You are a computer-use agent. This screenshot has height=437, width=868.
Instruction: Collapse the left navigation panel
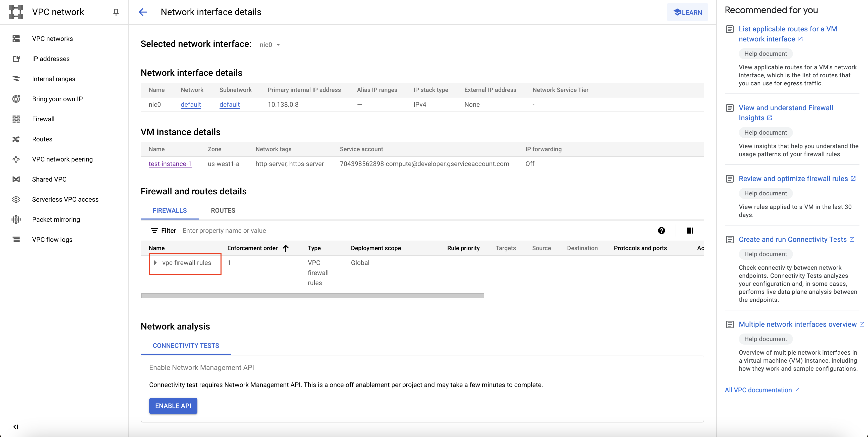coord(16,427)
